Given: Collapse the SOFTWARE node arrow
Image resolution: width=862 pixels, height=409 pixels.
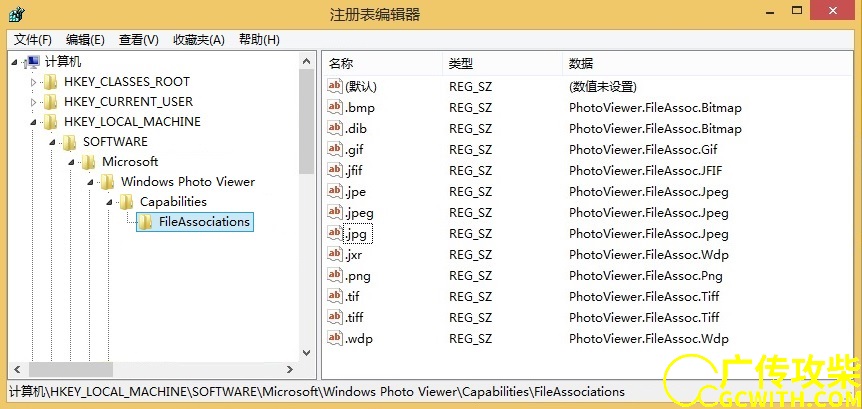Looking at the screenshot, I should click(53, 142).
